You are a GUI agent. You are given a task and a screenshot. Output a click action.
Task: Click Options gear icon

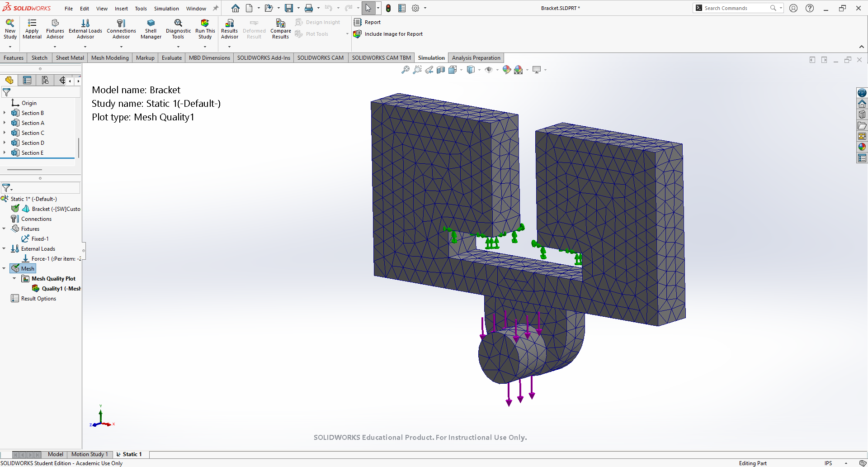coord(415,8)
